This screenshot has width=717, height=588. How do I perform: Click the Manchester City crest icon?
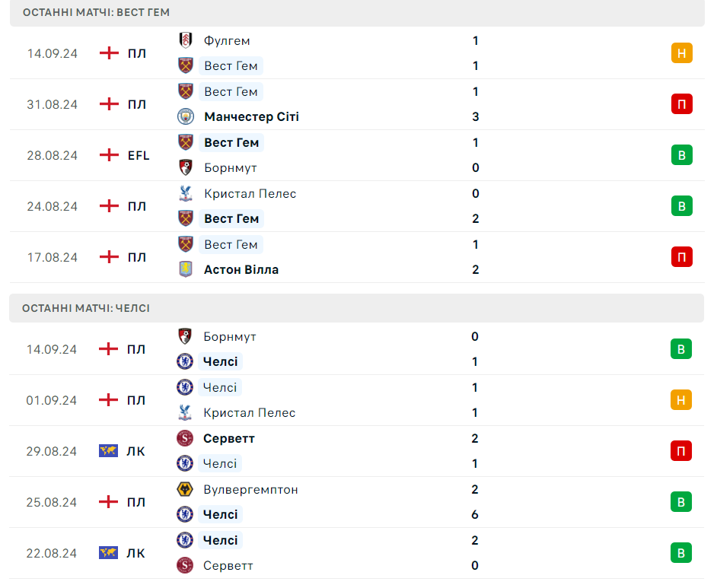(x=185, y=116)
